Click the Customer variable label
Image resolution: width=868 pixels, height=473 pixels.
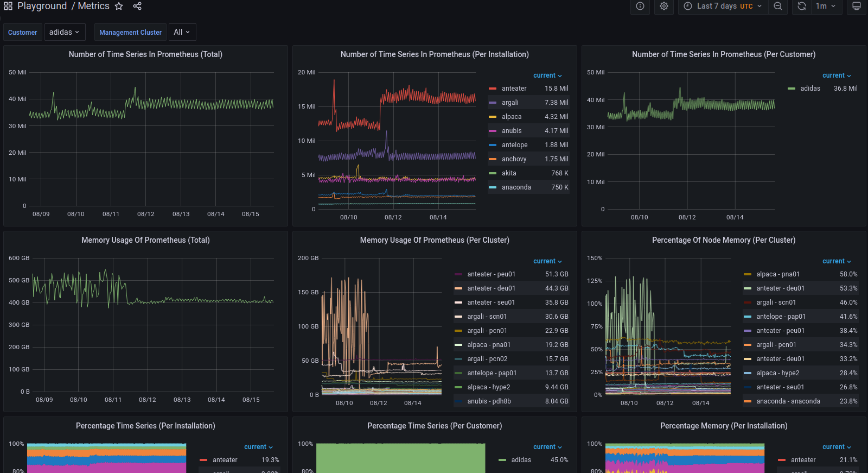[23, 32]
